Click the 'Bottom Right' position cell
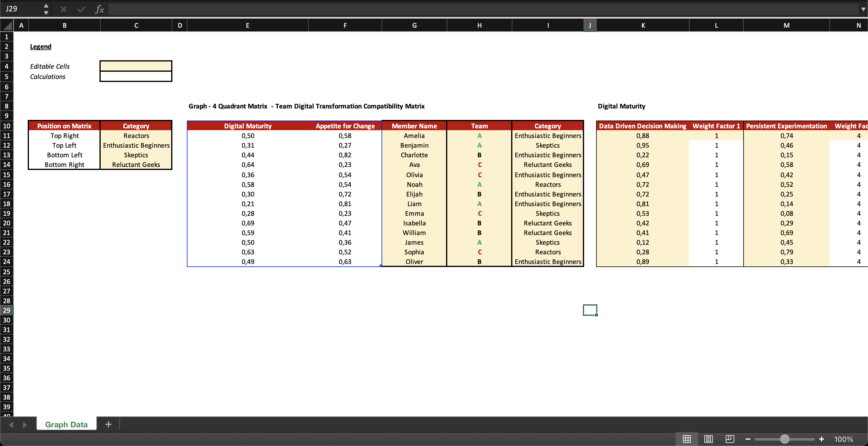 64,165
